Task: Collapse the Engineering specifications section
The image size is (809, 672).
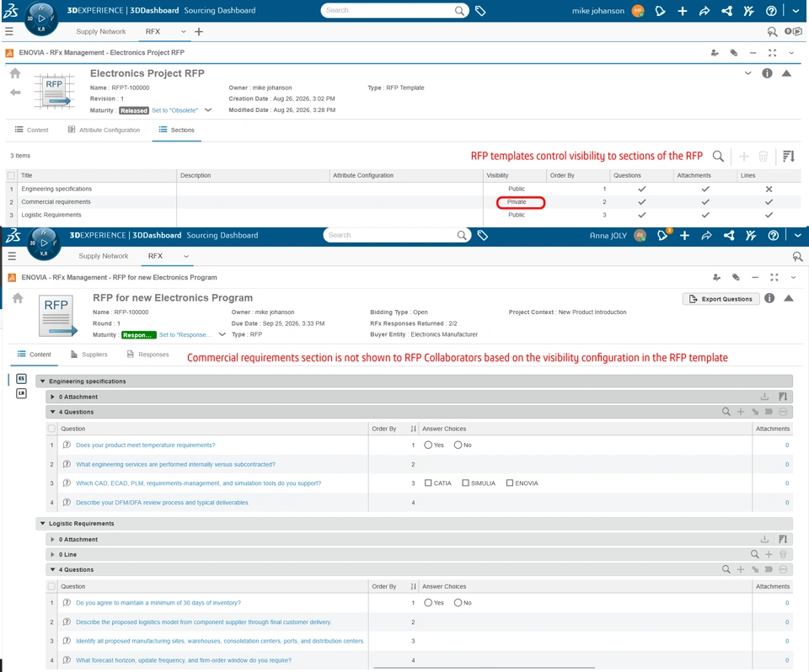Action: coord(42,381)
